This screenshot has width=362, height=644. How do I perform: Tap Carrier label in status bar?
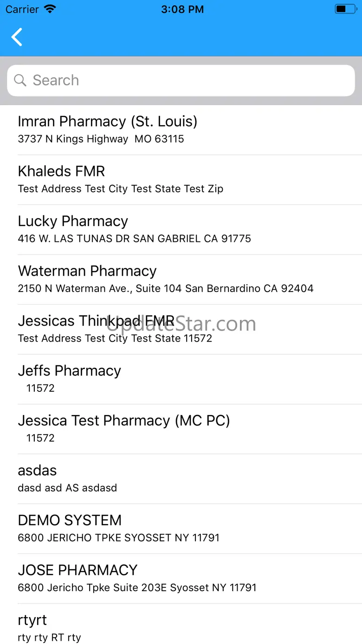(22, 9)
